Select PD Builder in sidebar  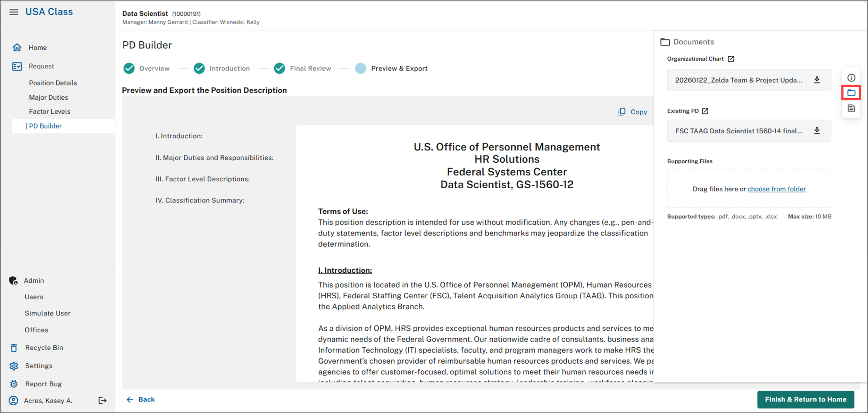(x=63, y=126)
